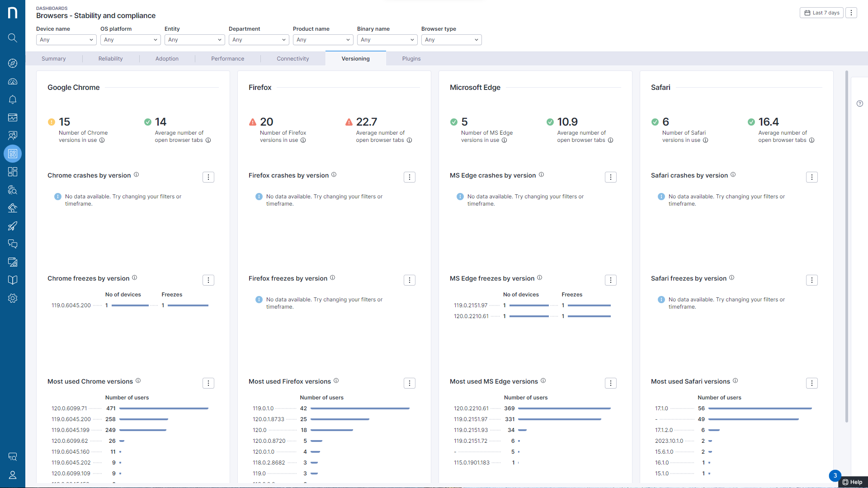868x488 pixels.
Task: Switch to the Plugins tab
Action: pos(411,59)
